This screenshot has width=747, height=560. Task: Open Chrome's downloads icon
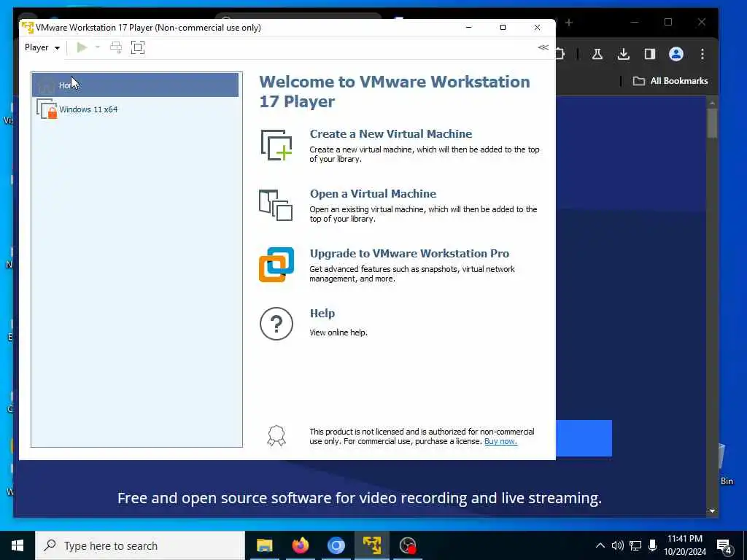tap(623, 54)
